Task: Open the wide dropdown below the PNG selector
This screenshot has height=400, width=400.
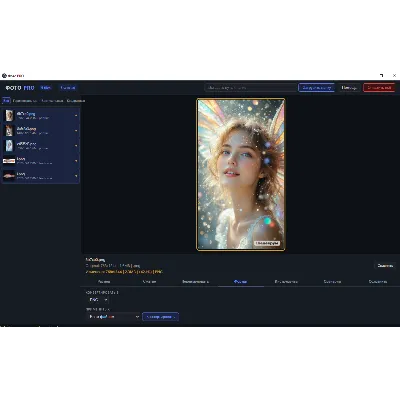Action: (x=113, y=317)
